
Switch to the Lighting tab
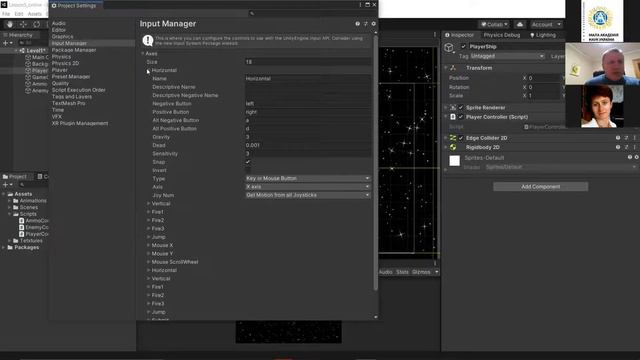[543, 35]
